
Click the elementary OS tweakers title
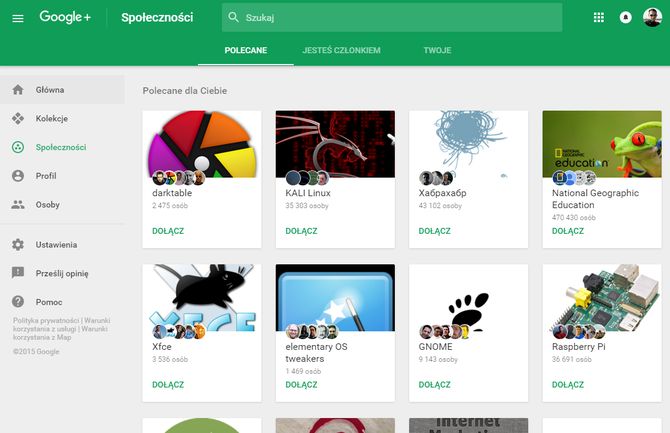pos(316,353)
